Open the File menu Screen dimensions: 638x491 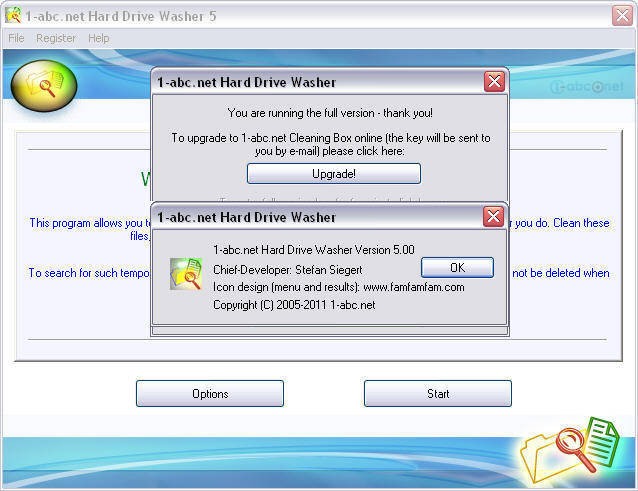click(x=16, y=38)
